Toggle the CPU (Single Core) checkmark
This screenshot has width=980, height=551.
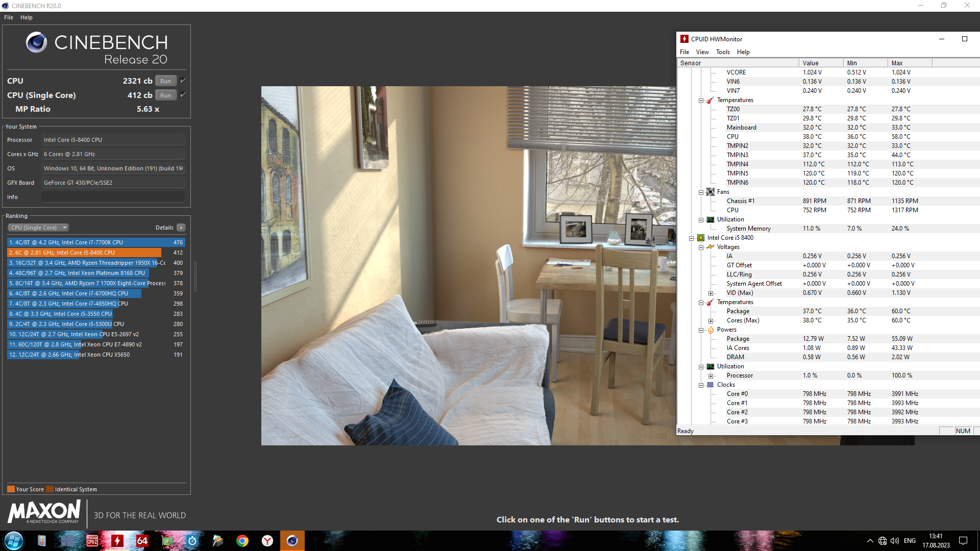(x=183, y=95)
